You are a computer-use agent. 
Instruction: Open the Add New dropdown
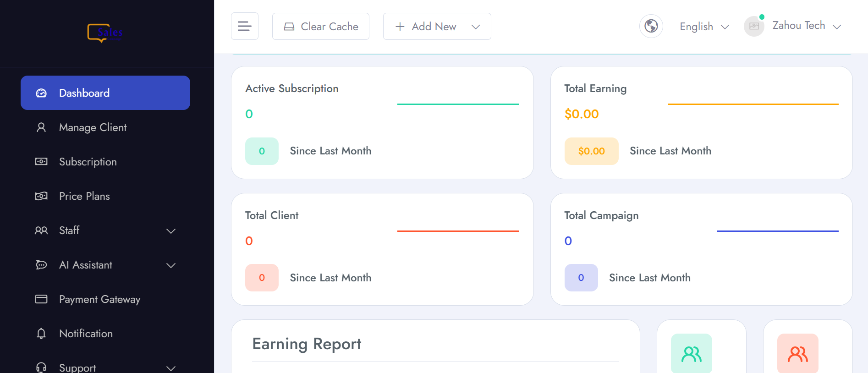click(475, 27)
